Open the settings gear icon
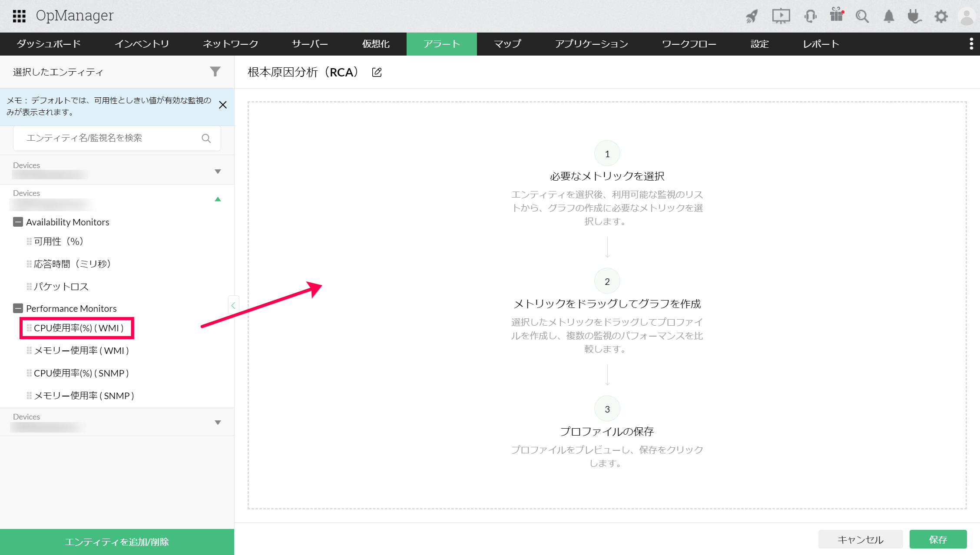The width and height of the screenshot is (980, 555). 941,17
